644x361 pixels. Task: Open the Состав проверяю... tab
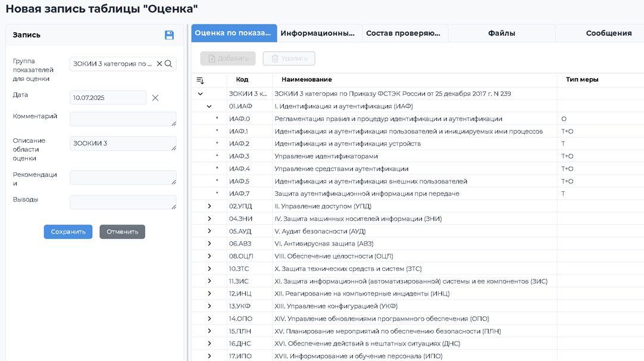pos(405,33)
